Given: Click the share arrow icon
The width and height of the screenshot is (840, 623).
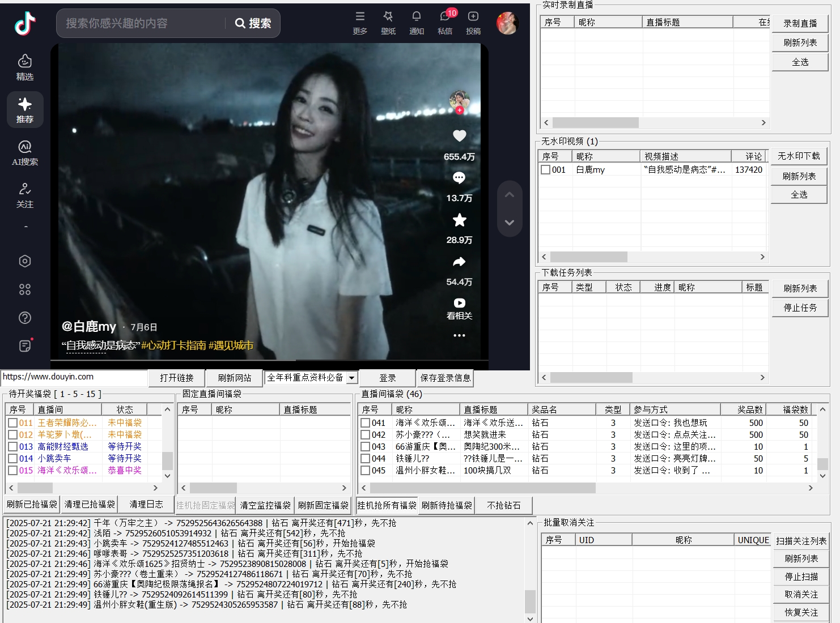Looking at the screenshot, I should [459, 262].
